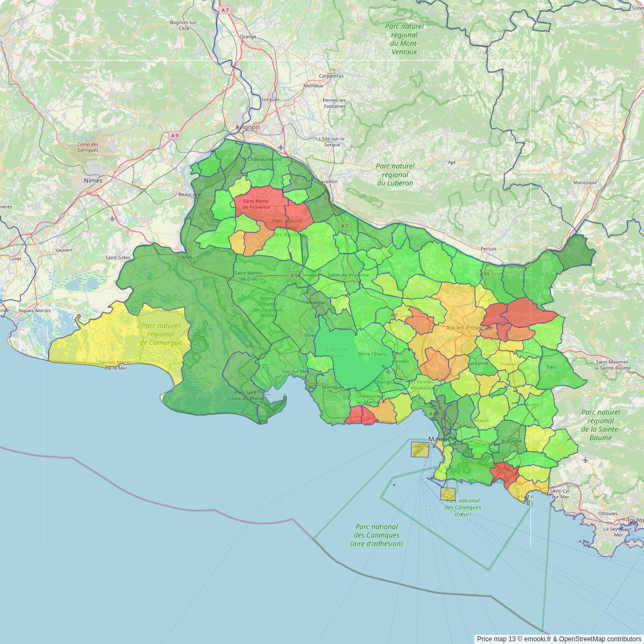Select the yellow island square west of Marseille
The height and width of the screenshot is (644, 644).
pyautogui.click(x=420, y=449)
